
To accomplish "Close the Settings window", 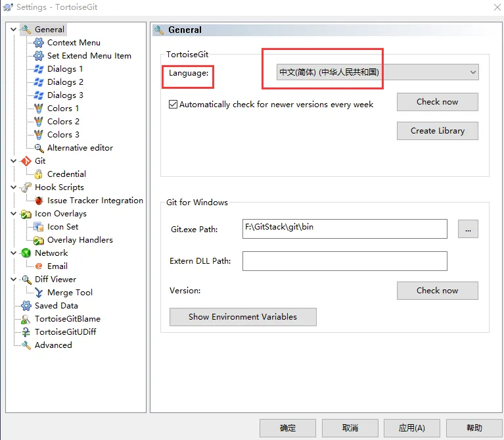I will [x=497, y=7].
